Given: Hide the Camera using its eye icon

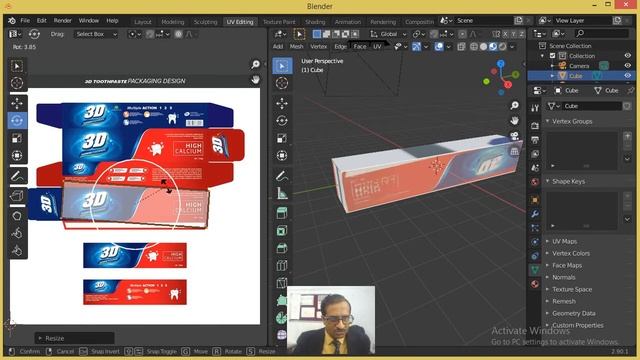Looking at the screenshot, I should pyautogui.click(x=628, y=65).
